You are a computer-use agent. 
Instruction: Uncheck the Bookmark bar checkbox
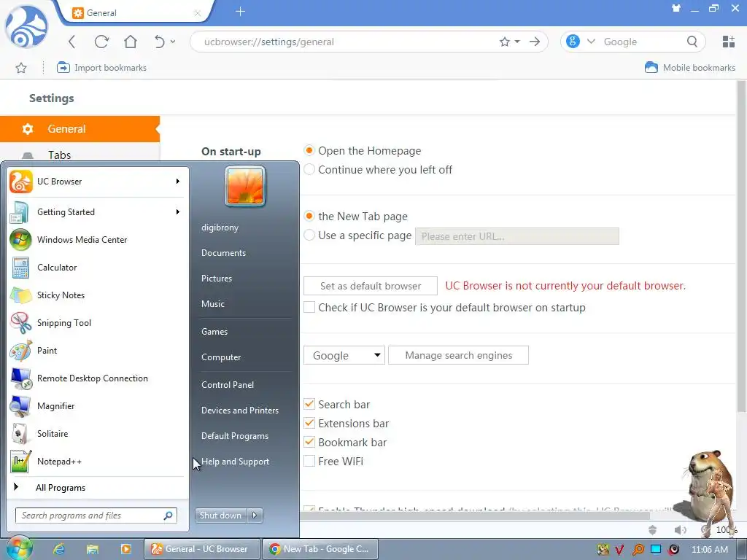[309, 442]
